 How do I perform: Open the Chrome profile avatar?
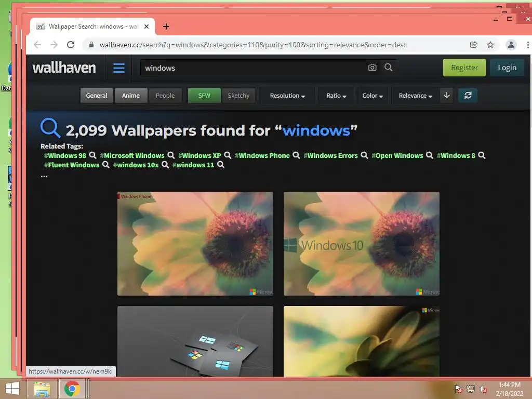(x=511, y=45)
